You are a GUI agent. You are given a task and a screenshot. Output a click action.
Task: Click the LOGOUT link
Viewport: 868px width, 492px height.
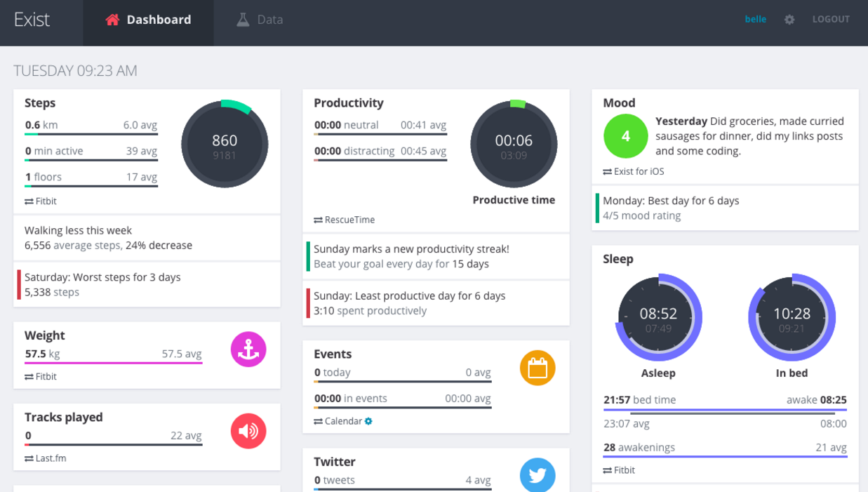click(831, 20)
